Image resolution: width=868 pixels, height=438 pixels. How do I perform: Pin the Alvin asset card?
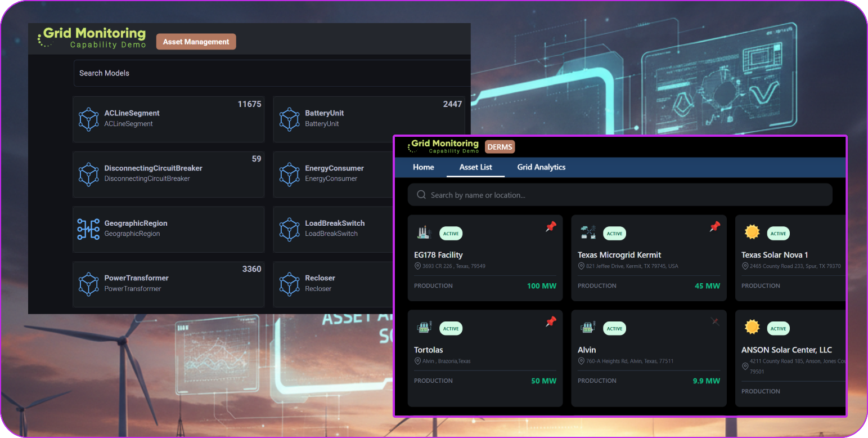715,321
